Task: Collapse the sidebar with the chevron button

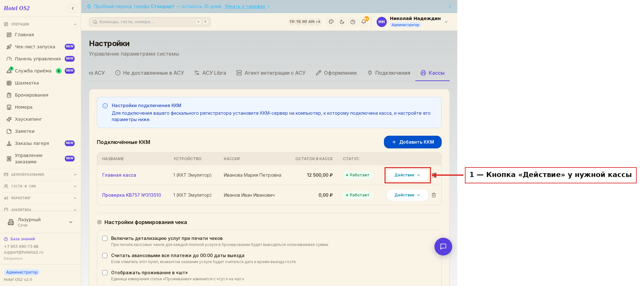Action: click(73, 8)
